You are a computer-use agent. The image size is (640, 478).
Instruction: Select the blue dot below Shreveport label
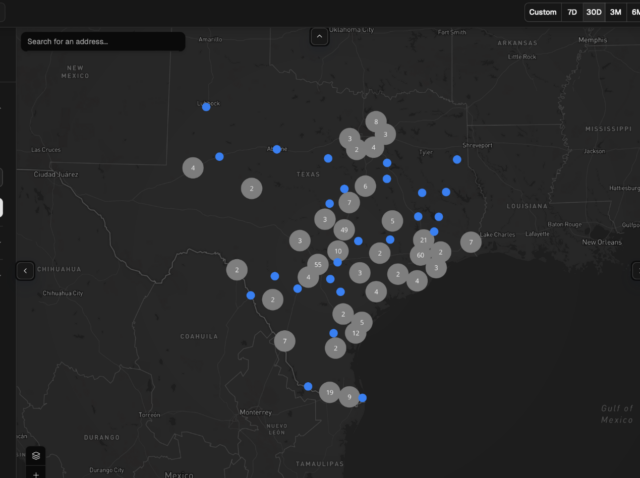pyautogui.click(x=457, y=160)
